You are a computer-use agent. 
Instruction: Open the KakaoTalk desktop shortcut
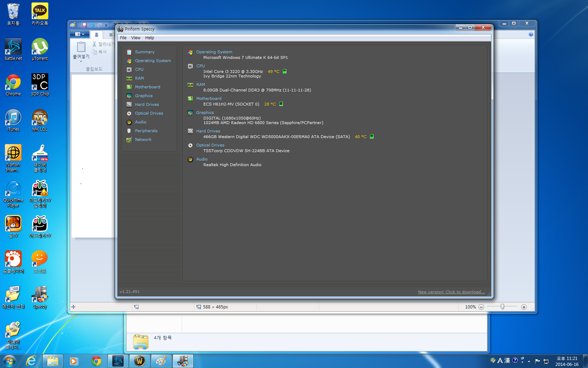tap(40, 14)
